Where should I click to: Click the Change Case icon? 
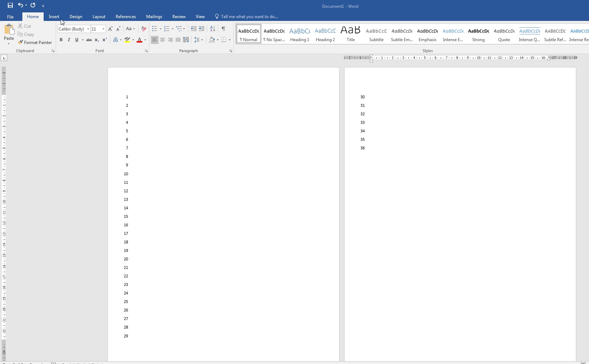point(129,29)
